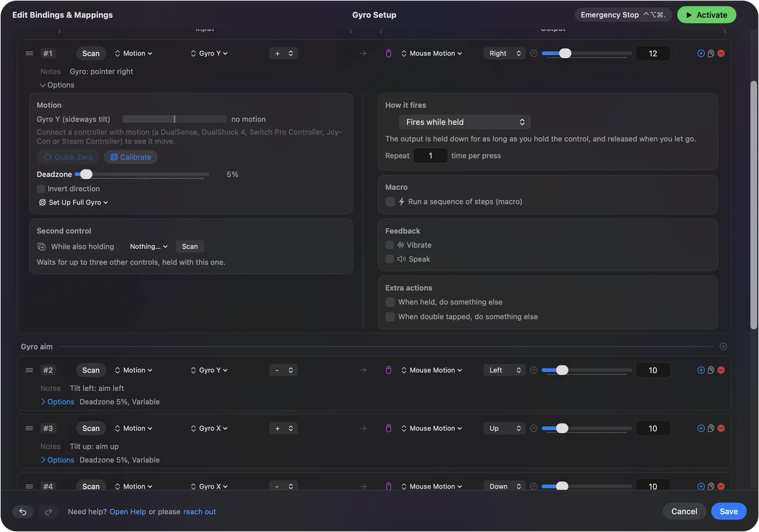
Task: Delete binding row #1
Action: tap(721, 53)
